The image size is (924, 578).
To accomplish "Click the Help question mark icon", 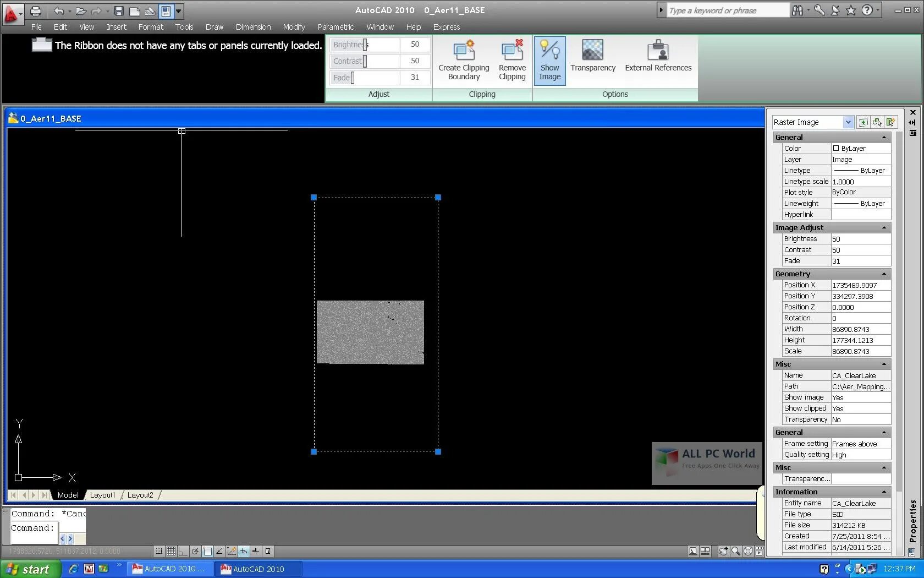I will (x=867, y=10).
